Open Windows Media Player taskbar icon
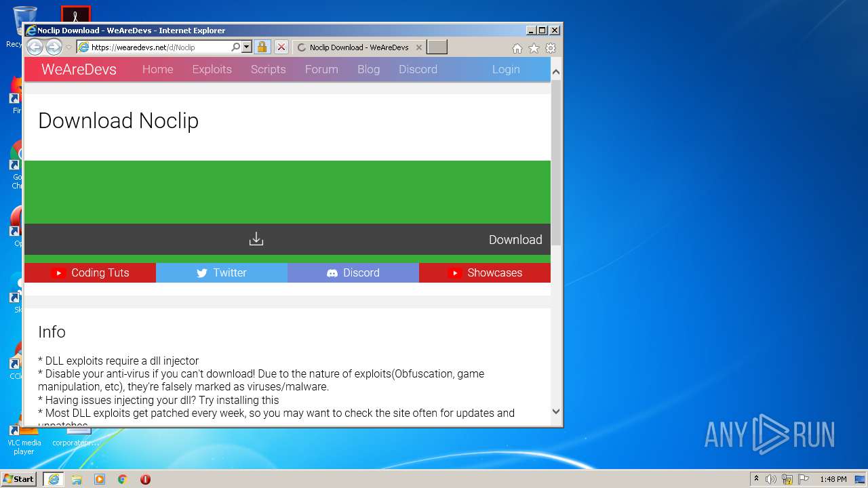This screenshot has width=868, height=488. click(100, 479)
